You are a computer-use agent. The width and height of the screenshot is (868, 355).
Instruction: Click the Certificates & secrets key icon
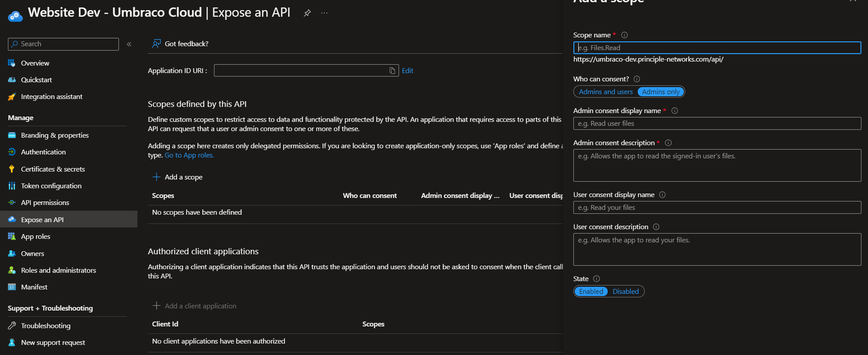[12, 169]
